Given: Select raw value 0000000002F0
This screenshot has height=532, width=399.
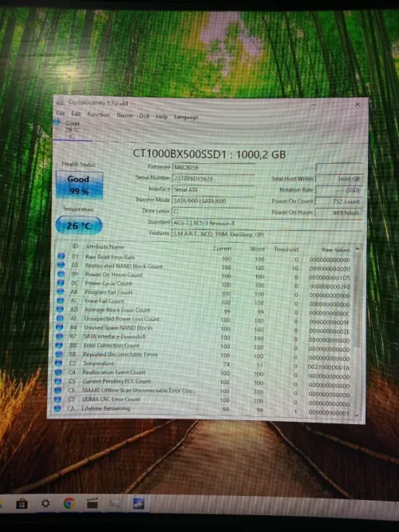Looking at the screenshot, I should tap(330, 287).
